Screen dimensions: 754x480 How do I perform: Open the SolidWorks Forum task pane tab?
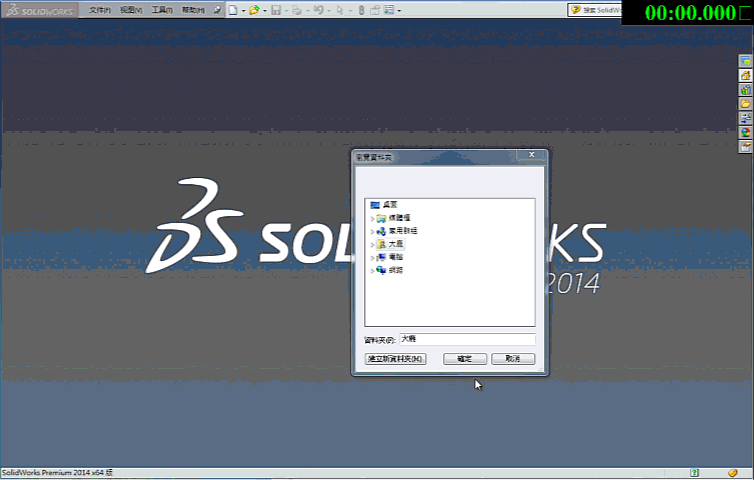(x=745, y=61)
